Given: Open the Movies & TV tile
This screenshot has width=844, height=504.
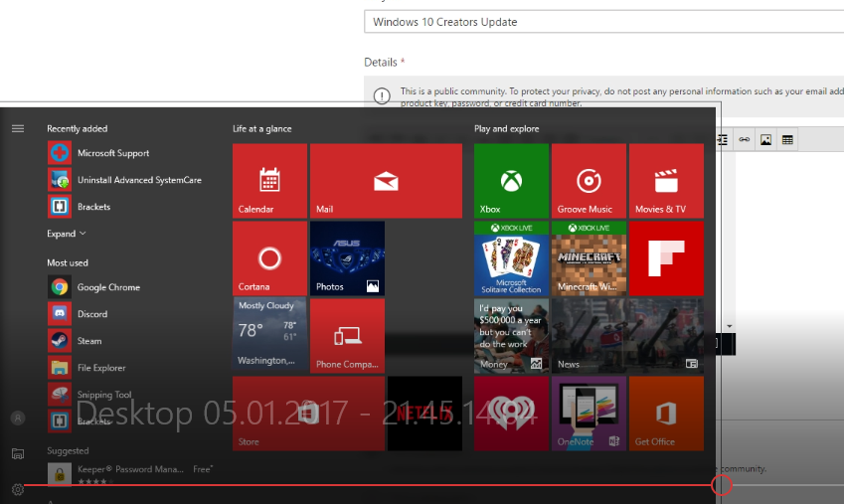Looking at the screenshot, I should 666,181.
